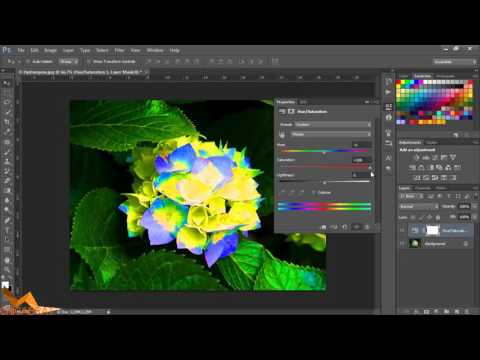The image size is (480, 360).
Task: Switch to the Color tab
Action: pyautogui.click(x=404, y=76)
